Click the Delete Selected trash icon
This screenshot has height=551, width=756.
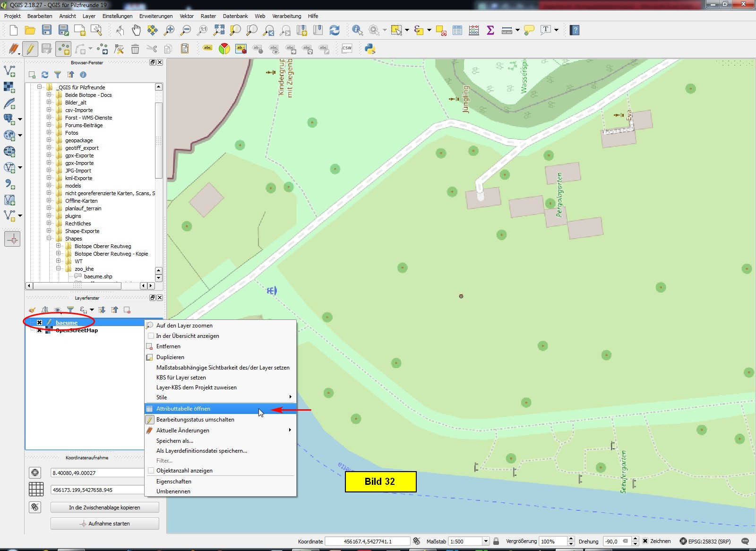tap(135, 49)
